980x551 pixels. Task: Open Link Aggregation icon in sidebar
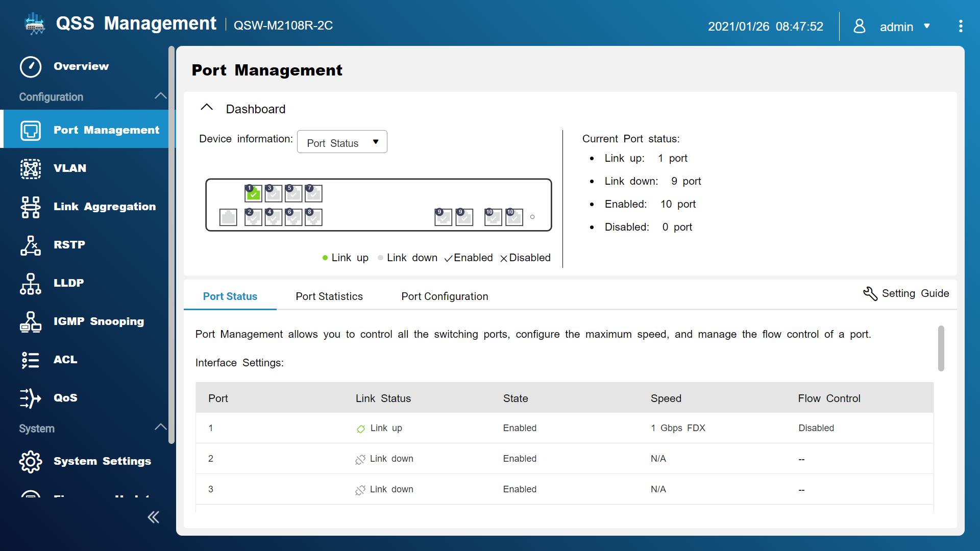point(31,207)
